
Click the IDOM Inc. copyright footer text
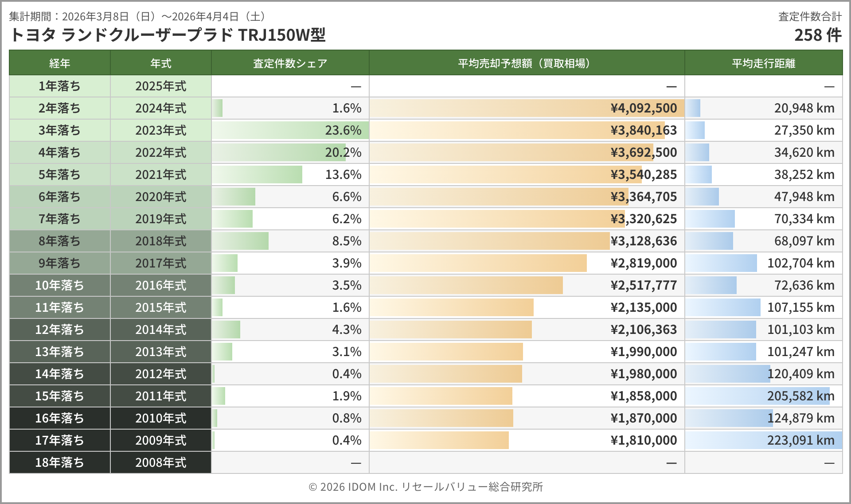(425, 487)
